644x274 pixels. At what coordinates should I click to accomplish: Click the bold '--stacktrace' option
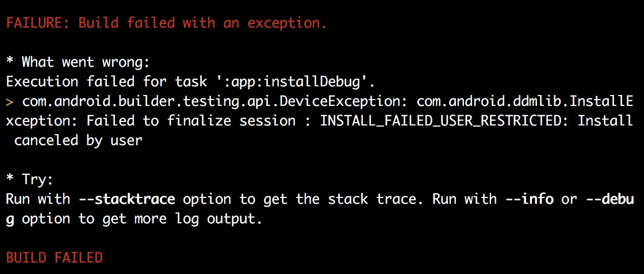point(126,199)
